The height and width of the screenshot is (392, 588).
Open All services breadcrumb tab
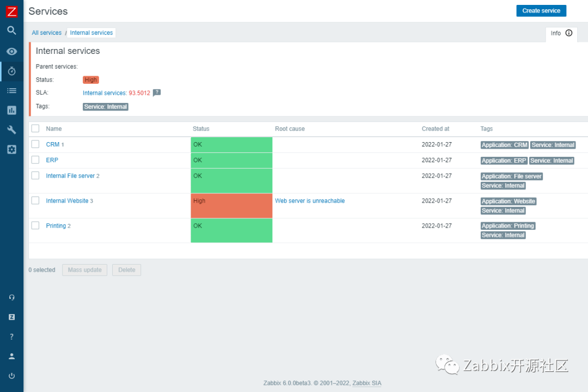[x=46, y=33]
